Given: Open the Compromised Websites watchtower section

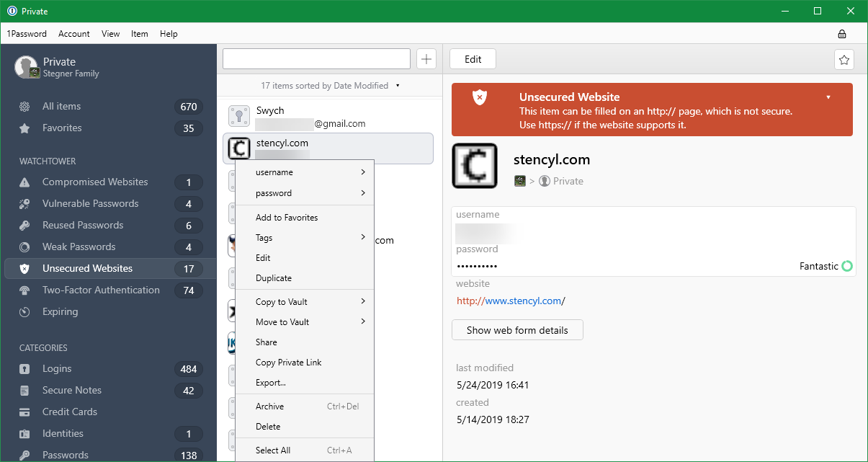Looking at the screenshot, I should [x=93, y=182].
